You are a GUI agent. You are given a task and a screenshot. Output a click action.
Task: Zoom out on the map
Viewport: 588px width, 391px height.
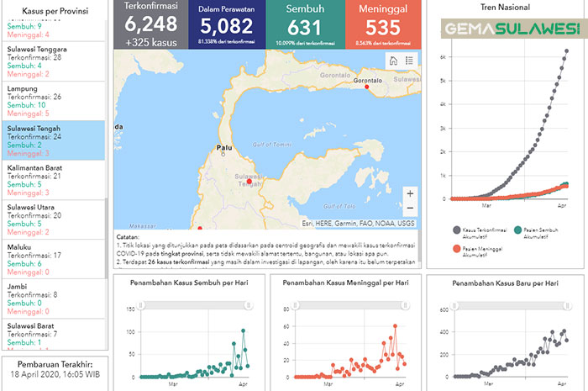coord(409,208)
